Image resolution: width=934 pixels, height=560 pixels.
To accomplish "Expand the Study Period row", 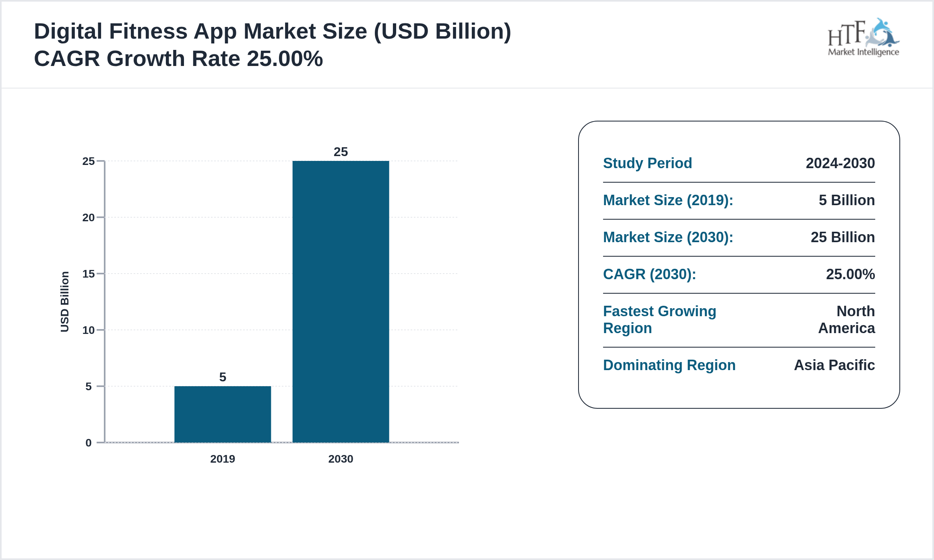I will coord(647,163).
